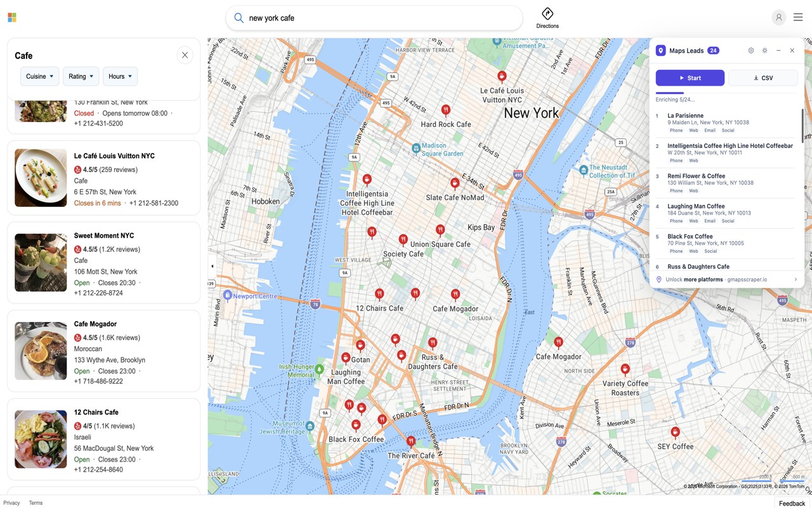Click the Enriching progress bar
This screenshot has width=812, height=508.
tap(727, 93)
